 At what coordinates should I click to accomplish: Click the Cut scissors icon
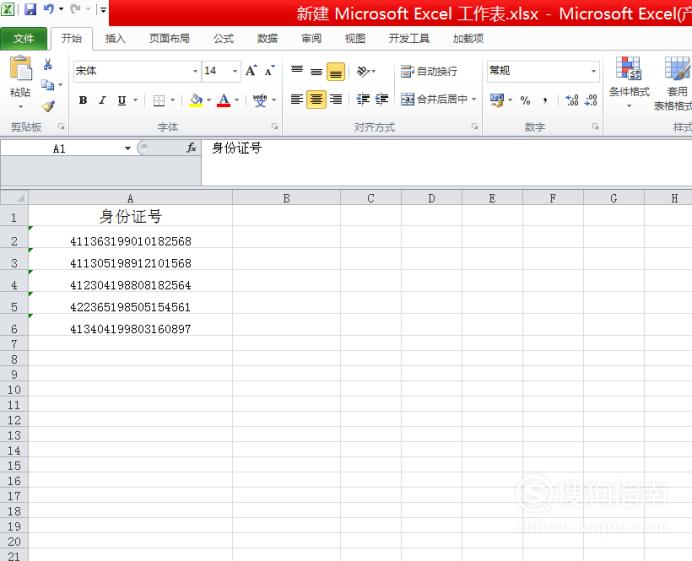click(x=48, y=64)
